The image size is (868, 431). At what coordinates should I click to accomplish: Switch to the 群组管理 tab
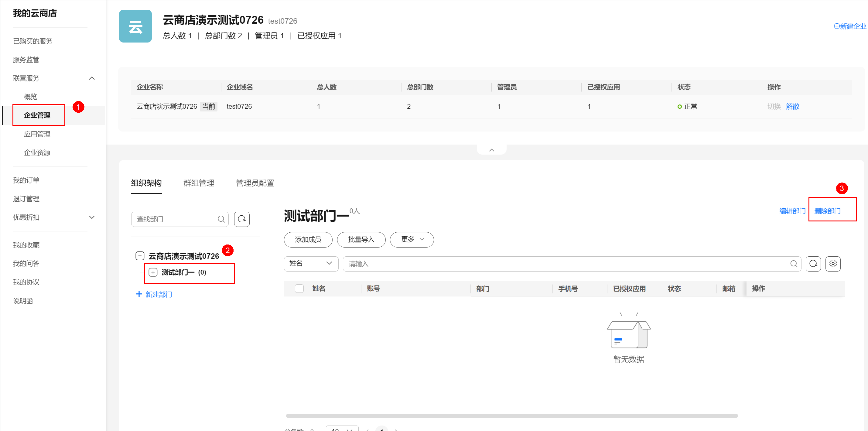[198, 183]
